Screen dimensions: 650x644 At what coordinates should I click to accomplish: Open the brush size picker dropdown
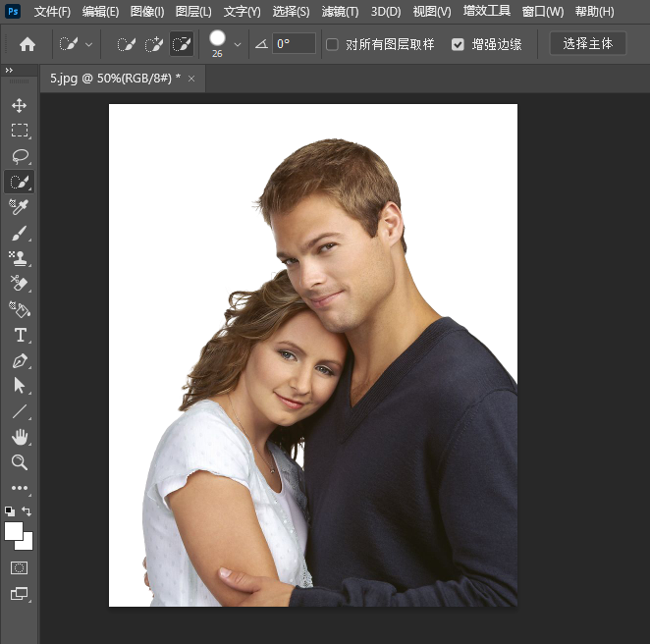point(238,44)
